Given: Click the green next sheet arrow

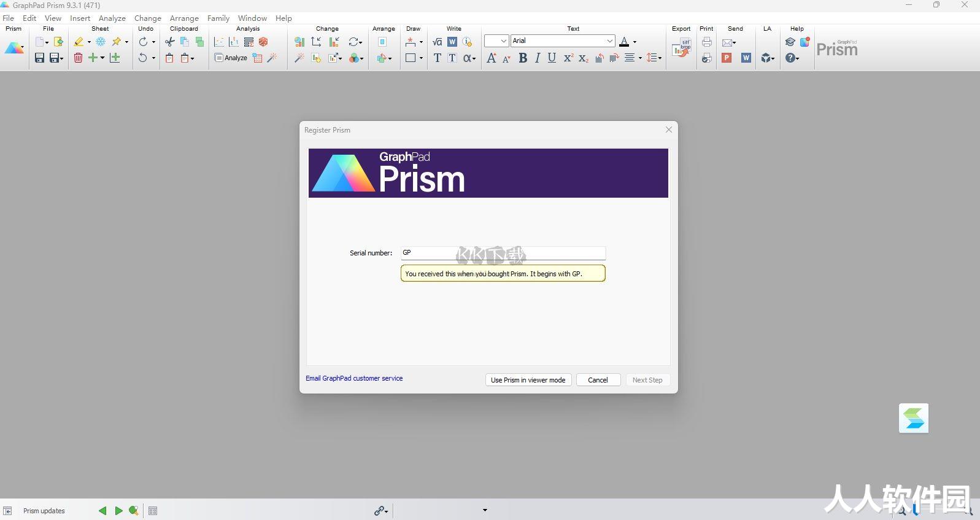Looking at the screenshot, I should coord(118,510).
